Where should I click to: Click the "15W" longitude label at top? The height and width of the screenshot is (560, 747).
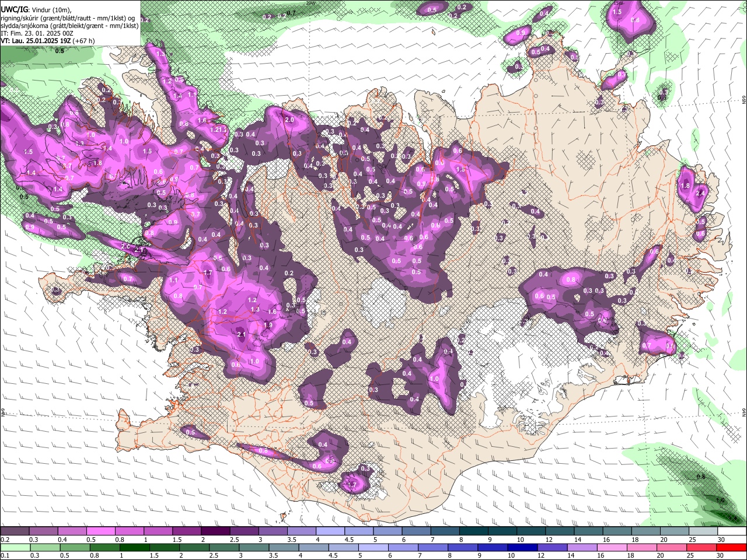click(619, 3)
